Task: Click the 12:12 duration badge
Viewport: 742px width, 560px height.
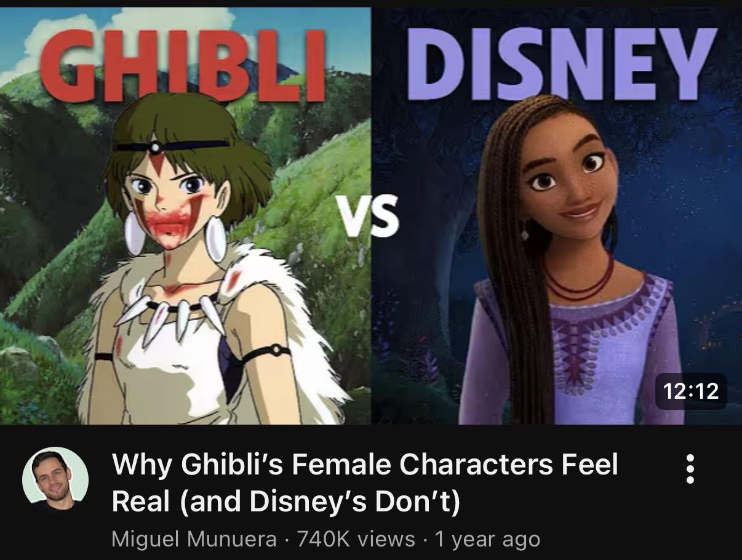Action: coord(691,391)
